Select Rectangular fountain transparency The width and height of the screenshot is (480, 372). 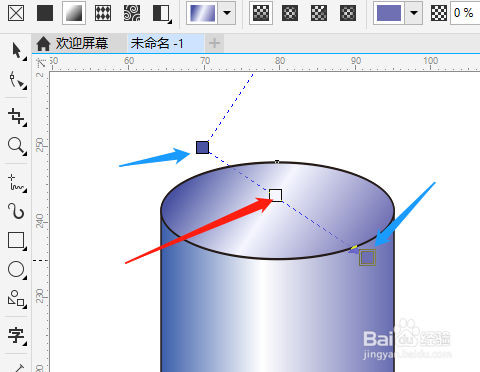coord(348,13)
